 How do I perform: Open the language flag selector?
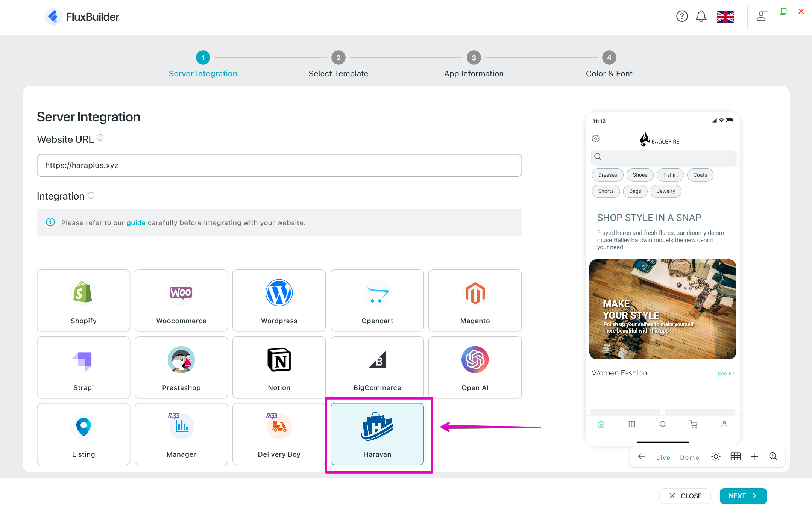(725, 17)
